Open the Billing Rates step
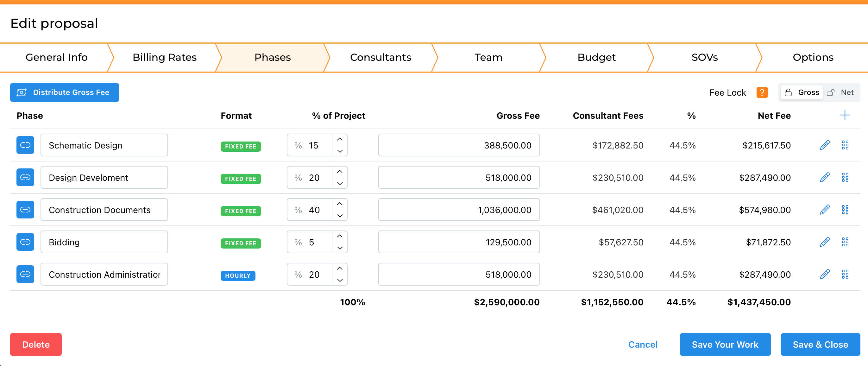Image resolution: width=868 pixels, height=366 pixels. point(164,57)
